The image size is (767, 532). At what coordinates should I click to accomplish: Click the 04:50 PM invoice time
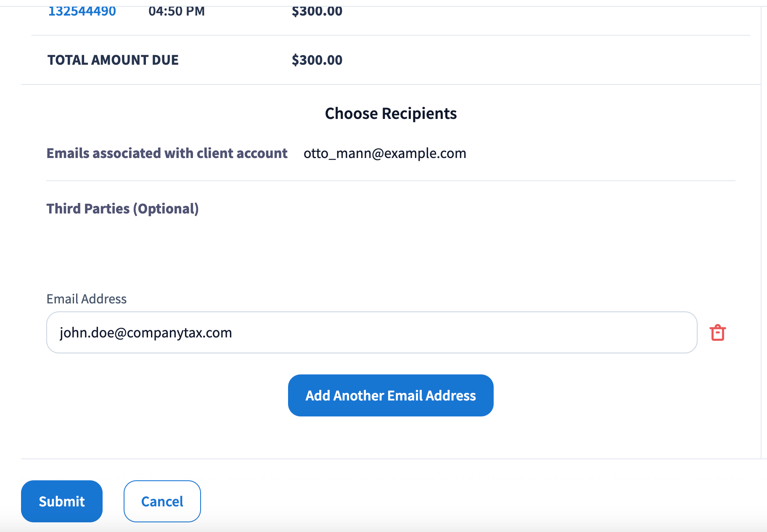coord(177,11)
